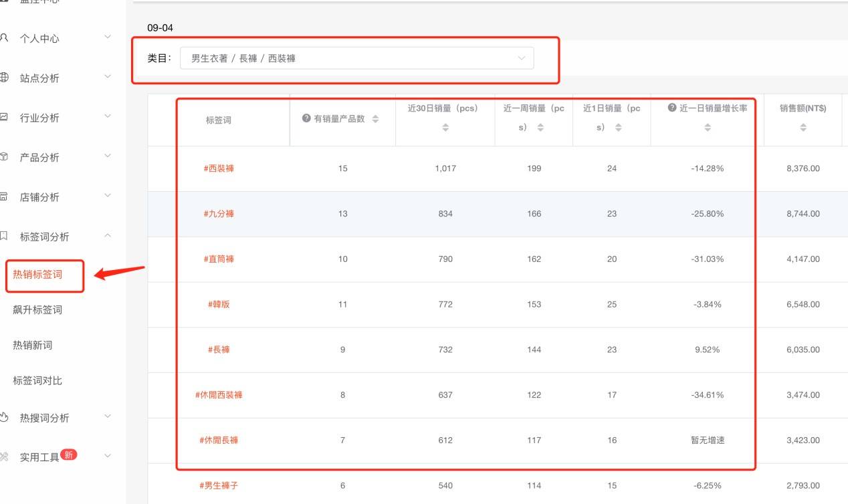Open the 类目 category dropdown

pos(356,58)
